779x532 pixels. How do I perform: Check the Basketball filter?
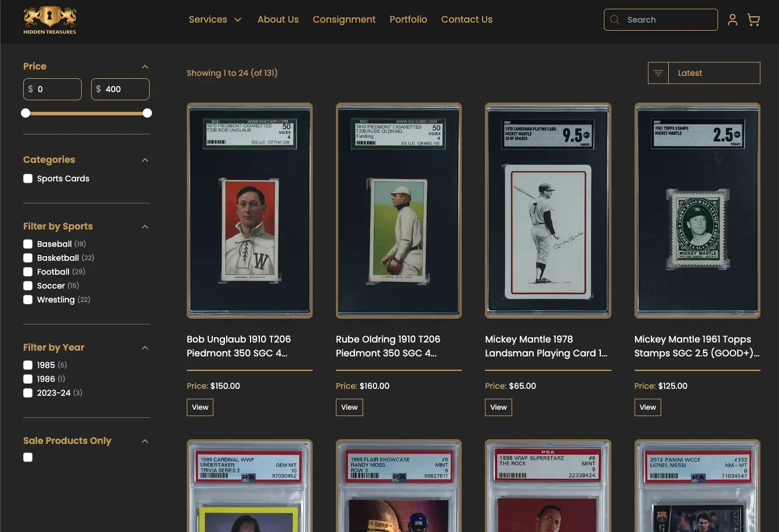pyautogui.click(x=28, y=258)
